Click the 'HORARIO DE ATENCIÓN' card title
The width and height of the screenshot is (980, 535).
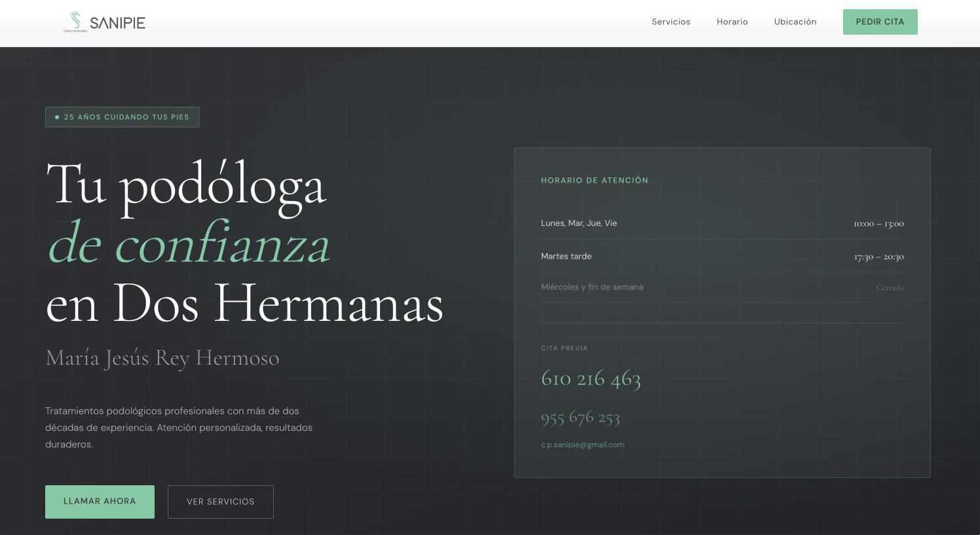pyautogui.click(x=595, y=181)
